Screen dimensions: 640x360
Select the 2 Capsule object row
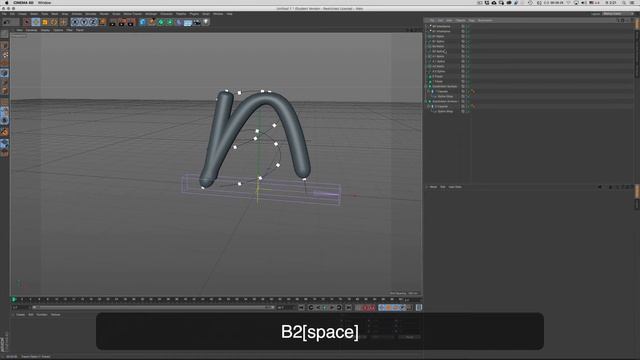pyautogui.click(x=442, y=106)
